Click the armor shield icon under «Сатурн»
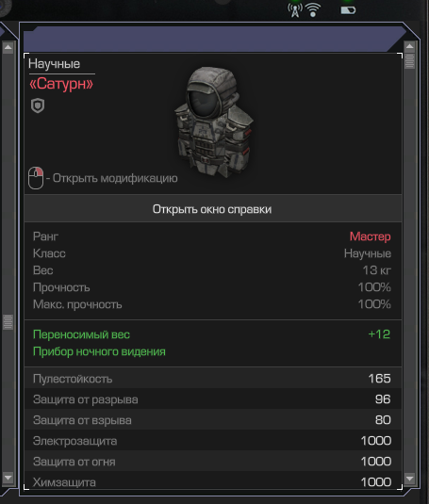 tap(38, 106)
